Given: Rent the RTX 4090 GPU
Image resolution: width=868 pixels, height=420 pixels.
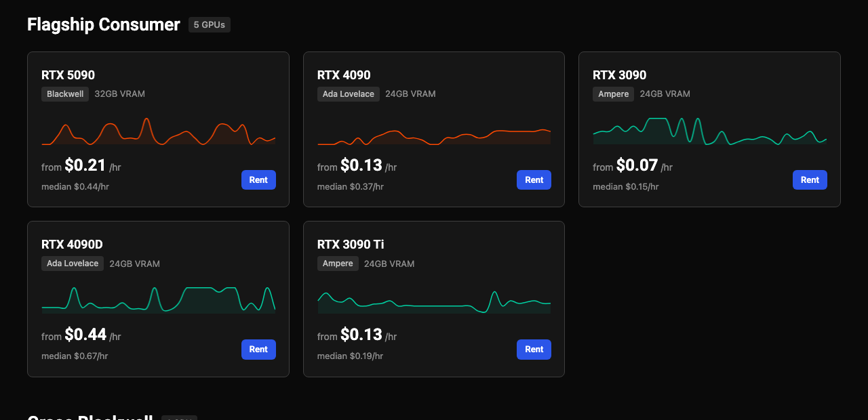Looking at the screenshot, I should point(534,180).
